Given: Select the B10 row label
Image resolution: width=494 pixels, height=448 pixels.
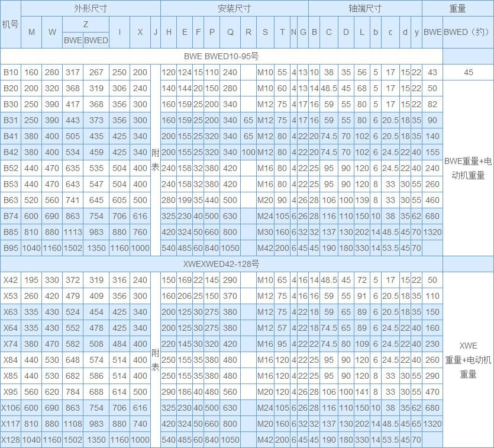Looking at the screenshot, I should point(11,72).
